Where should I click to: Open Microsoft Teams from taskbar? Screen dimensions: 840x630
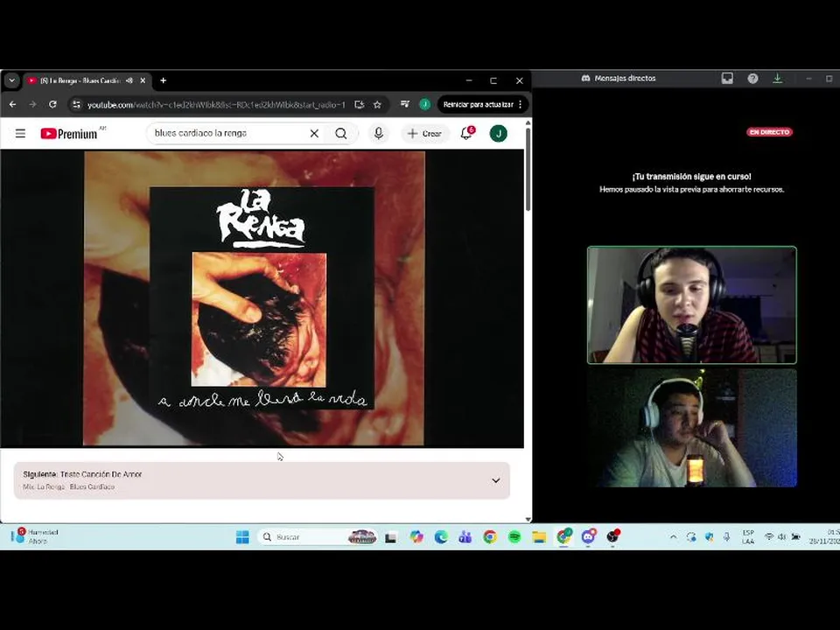[465, 536]
